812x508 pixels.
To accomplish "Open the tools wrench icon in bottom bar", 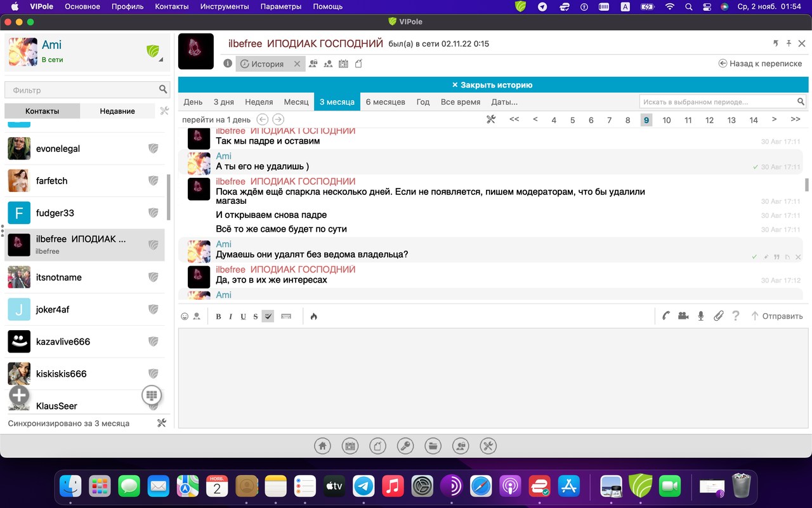I will (x=488, y=446).
